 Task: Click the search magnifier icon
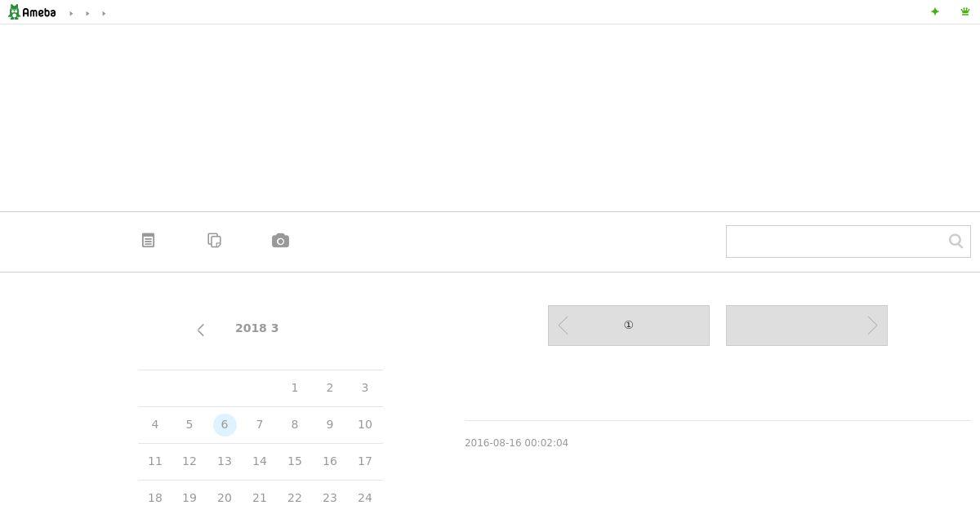pos(955,241)
